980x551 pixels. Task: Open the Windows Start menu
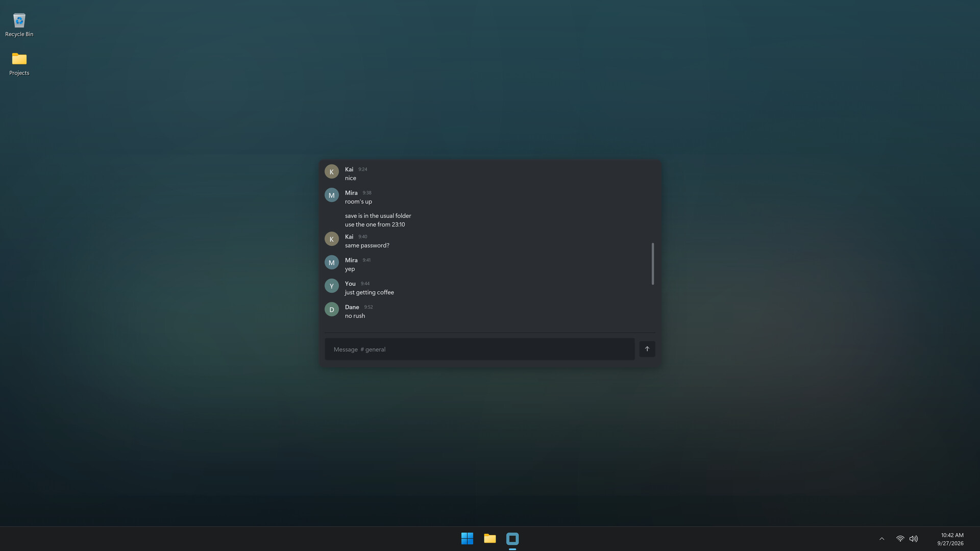(x=467, y=539)
